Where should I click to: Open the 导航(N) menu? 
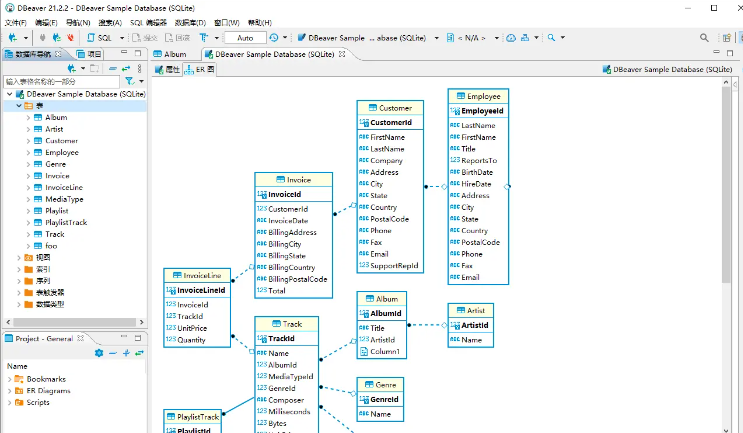pos(78,22)
